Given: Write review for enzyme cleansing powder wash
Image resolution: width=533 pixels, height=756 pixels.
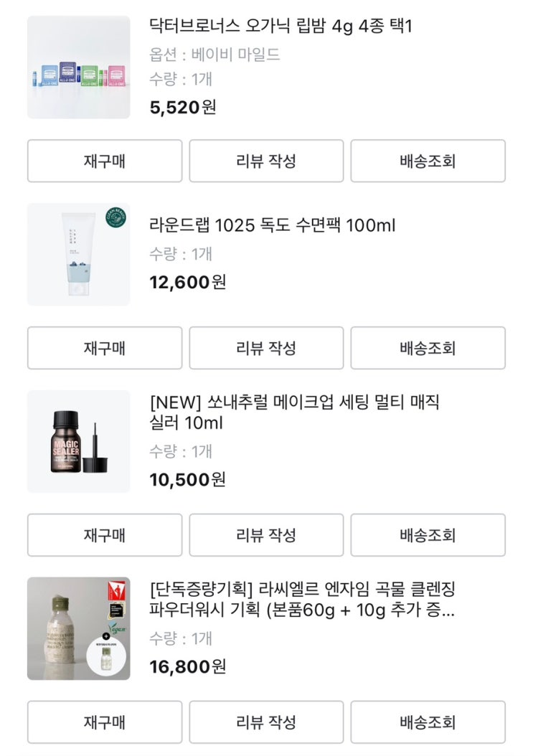Looking at the screenshot, I should click(266, 722).
